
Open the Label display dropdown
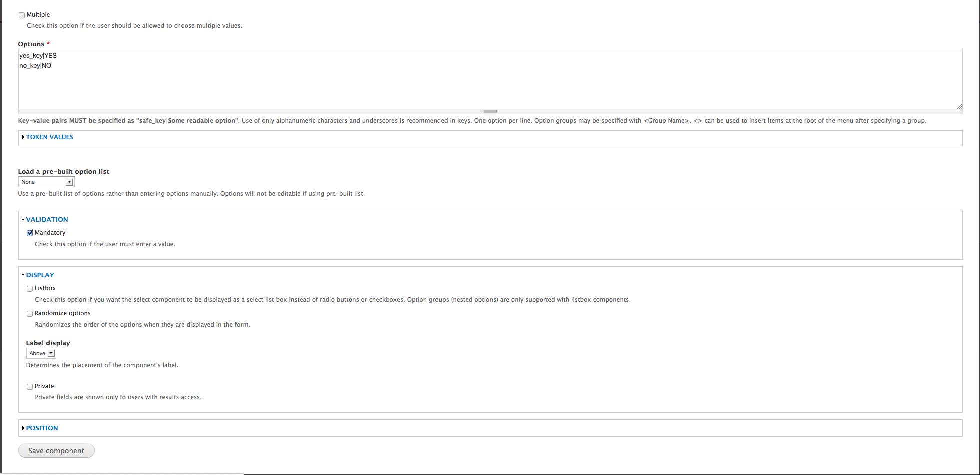[41, 353]
